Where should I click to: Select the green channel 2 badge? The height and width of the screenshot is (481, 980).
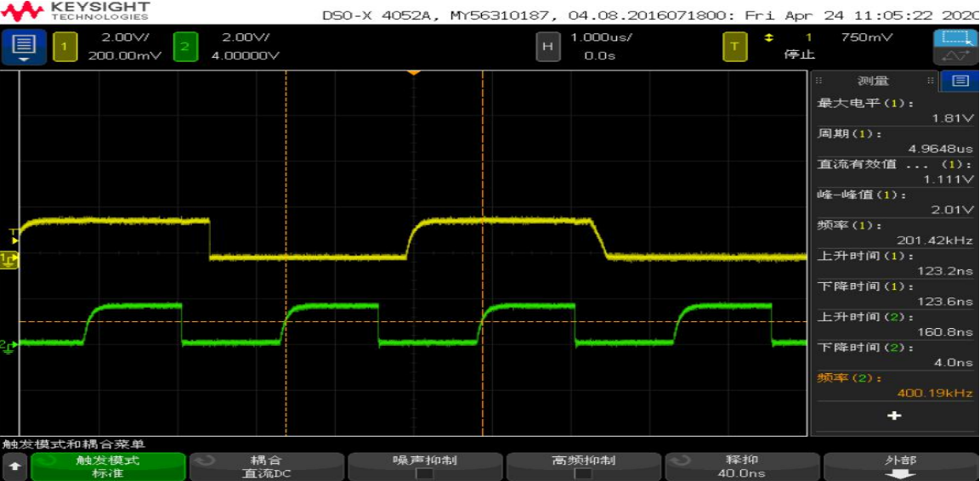[185, 46]
